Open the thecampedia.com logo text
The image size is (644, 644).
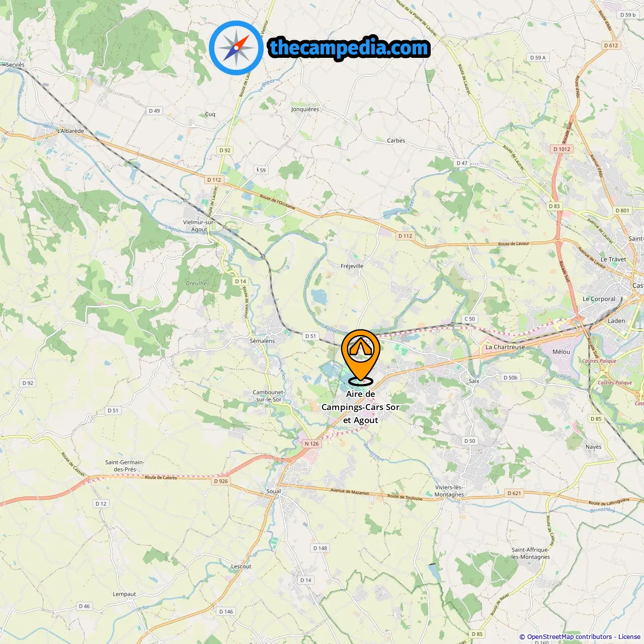[349, 48]
